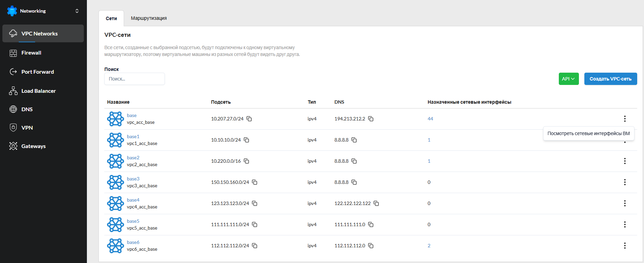The image size is (644, 263).
Task: Switch to the Маршрутизация tab
Action: [149, 18]
